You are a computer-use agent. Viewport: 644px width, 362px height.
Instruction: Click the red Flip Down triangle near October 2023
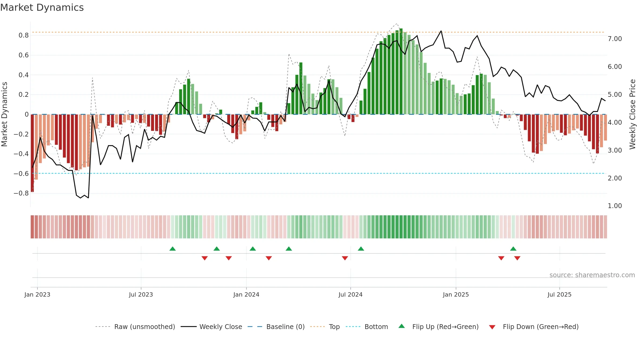[x=204, y=258]
